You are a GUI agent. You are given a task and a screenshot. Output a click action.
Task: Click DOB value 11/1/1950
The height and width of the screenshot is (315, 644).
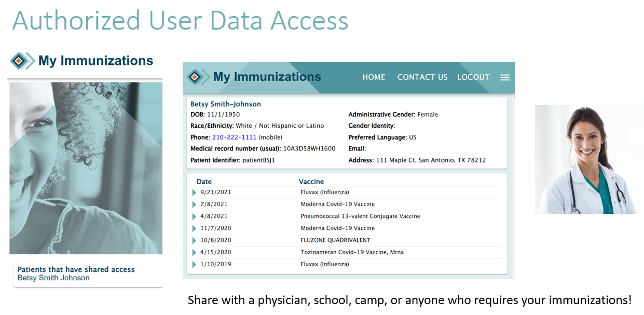point(223,114)
